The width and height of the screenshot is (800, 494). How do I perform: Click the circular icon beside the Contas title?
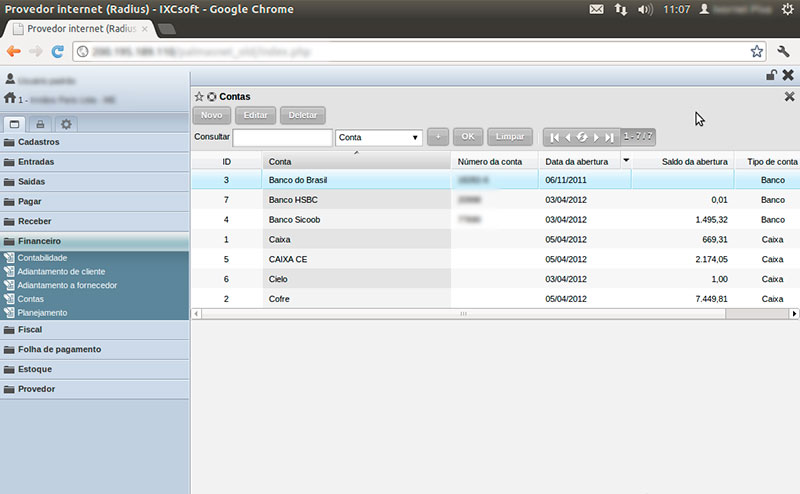click(x=212, y=96)
